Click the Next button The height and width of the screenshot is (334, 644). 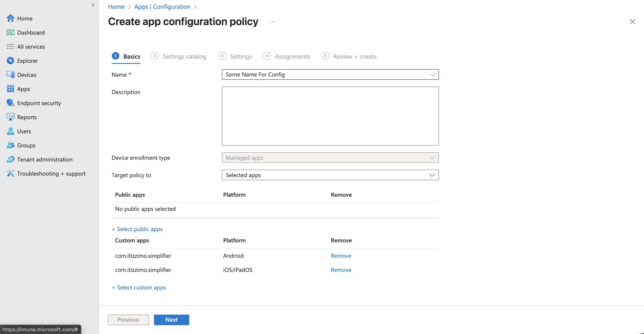pos(171,320)
